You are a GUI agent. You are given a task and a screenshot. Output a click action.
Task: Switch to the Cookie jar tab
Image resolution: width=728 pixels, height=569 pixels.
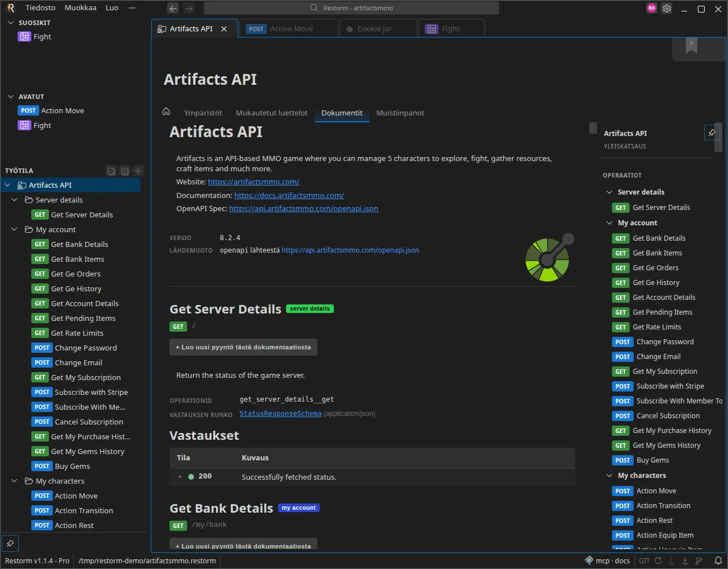[x=378, y=29]
